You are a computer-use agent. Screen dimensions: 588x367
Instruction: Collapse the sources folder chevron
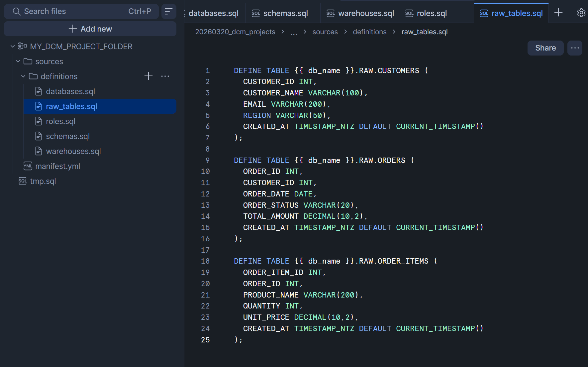coord(18,61)
